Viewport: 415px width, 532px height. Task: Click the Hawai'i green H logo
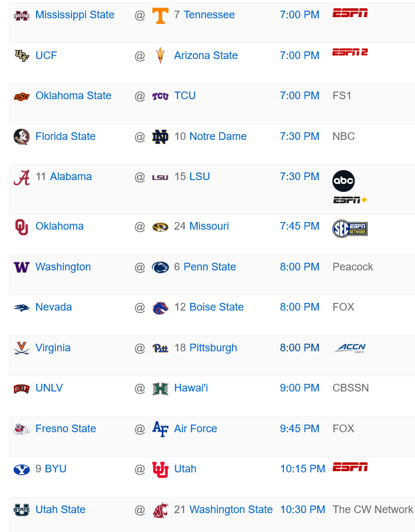tap(160, 389)
